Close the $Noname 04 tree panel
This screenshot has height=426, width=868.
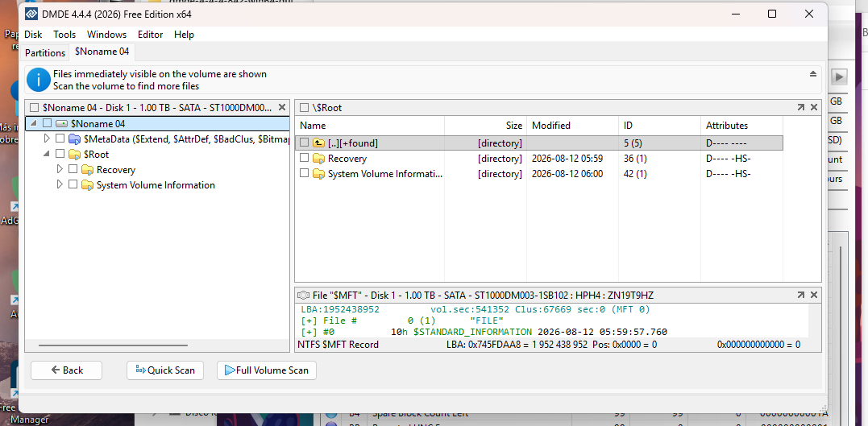pyautogui.click(x=282, y=107)
